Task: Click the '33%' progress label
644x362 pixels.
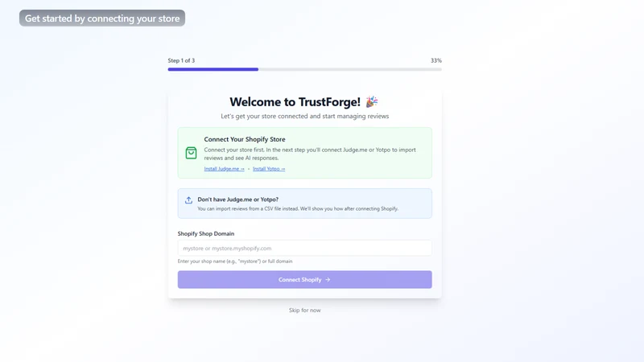Action: coord(436,60)
